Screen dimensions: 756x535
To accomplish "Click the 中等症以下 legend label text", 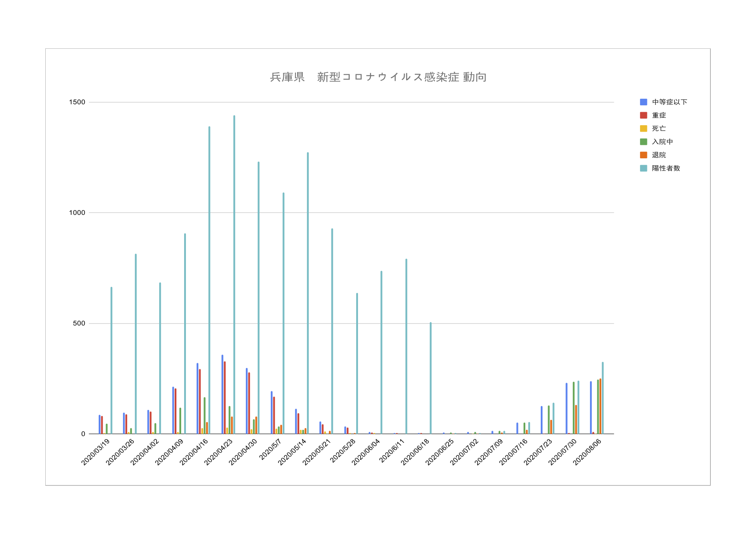I will (669, 102).
